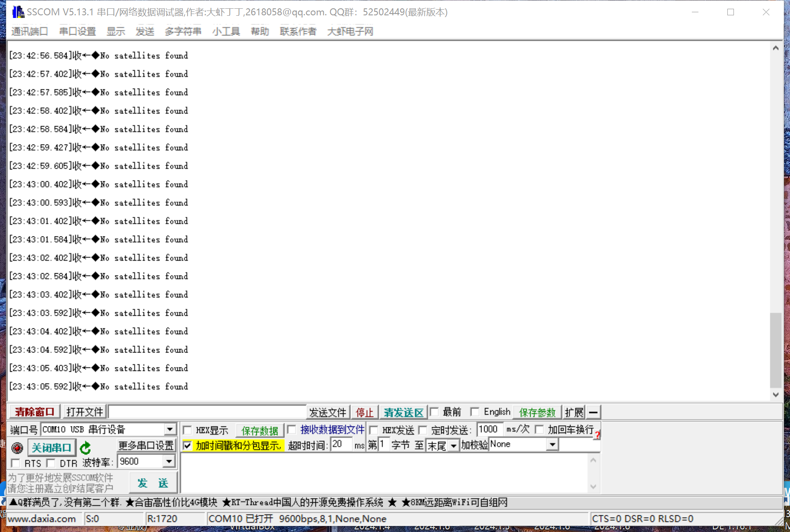Click log line timestamped 23:42:56.584

click(99, 56)
